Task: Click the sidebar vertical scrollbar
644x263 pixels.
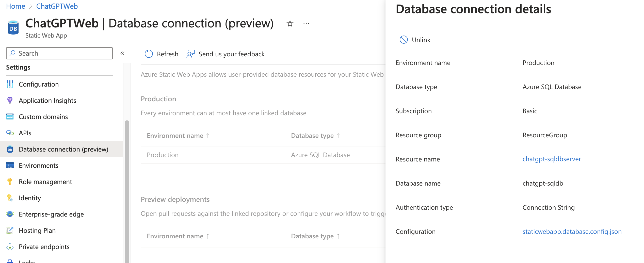Action: coord(127,191)
